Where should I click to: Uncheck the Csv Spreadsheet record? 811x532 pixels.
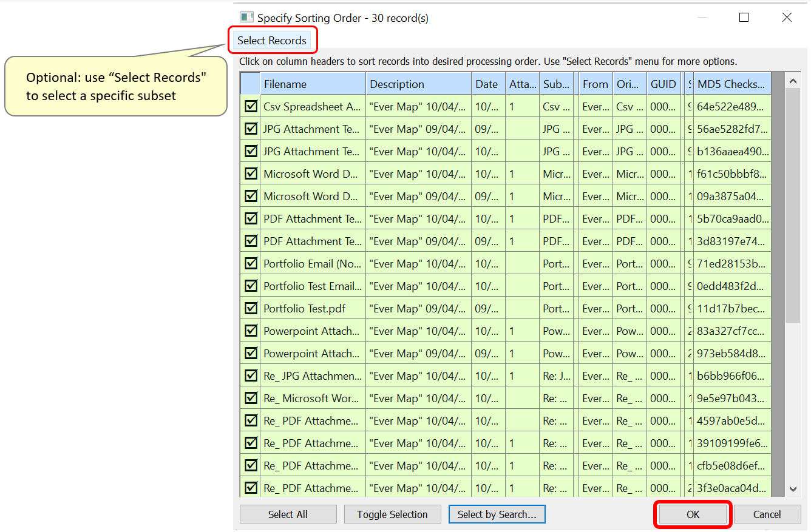[250, 106]
